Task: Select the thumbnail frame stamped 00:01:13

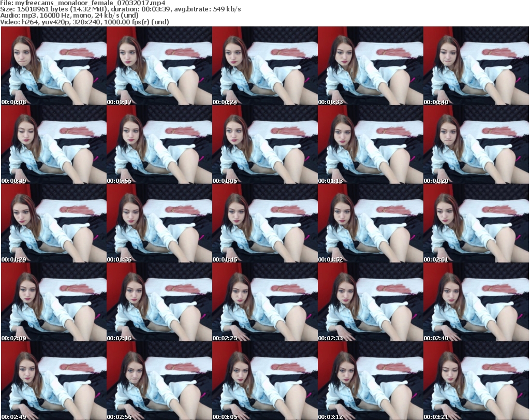Action: pyautogui.click(x=370, y=144)
